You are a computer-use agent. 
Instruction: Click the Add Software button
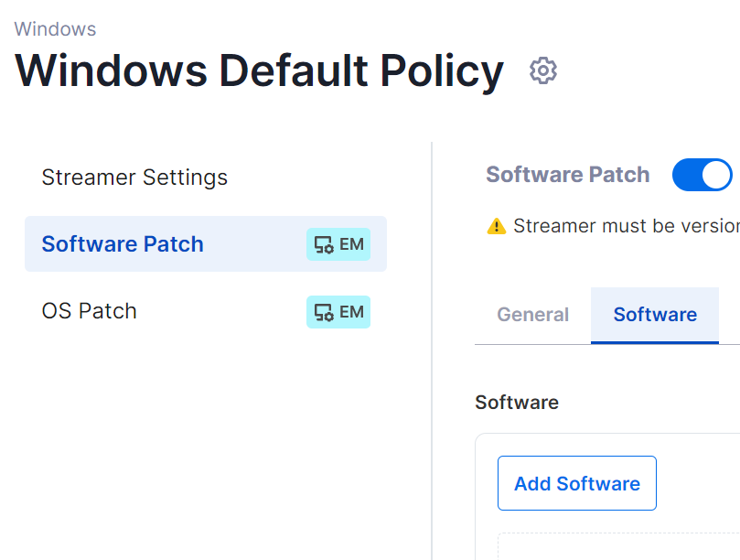(576, 482)
